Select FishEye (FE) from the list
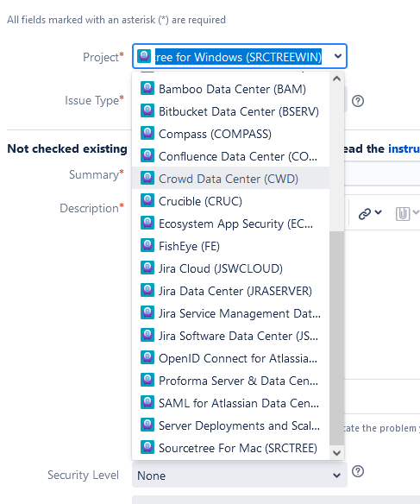 tap(230, 246)
